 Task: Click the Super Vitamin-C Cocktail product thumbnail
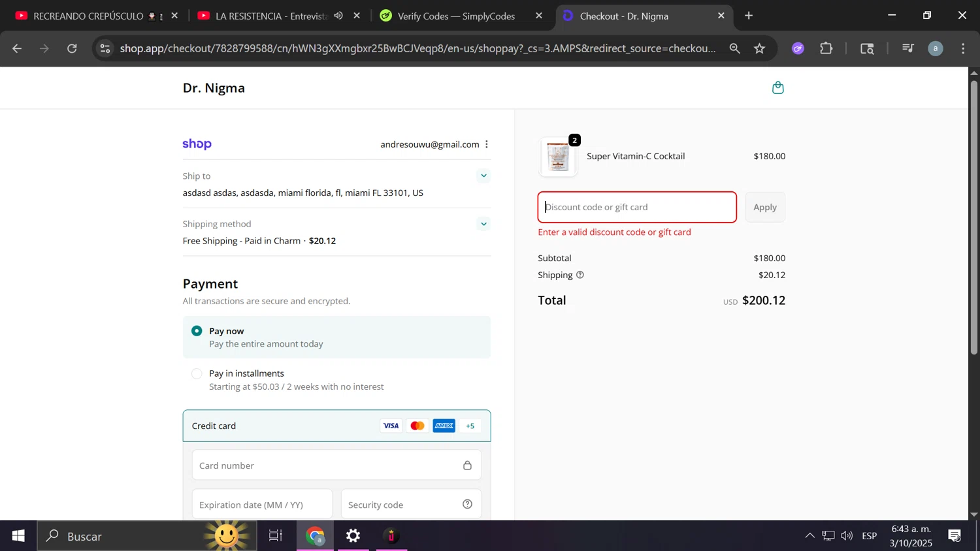pos(559,157)
